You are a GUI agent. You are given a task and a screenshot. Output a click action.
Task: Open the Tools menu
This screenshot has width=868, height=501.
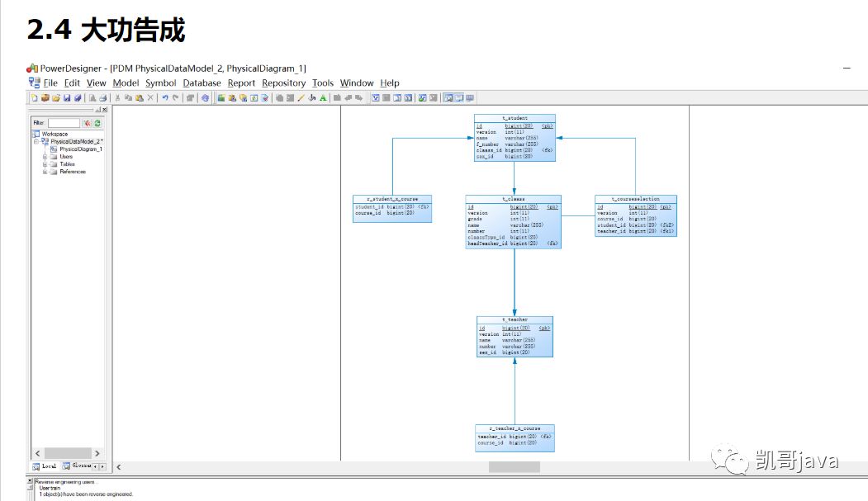[x=323, y=83]
